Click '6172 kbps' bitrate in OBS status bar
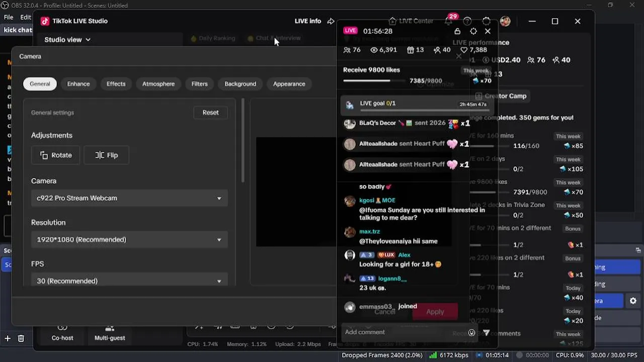The image size is (644, 362). click(x=454, y=355)
